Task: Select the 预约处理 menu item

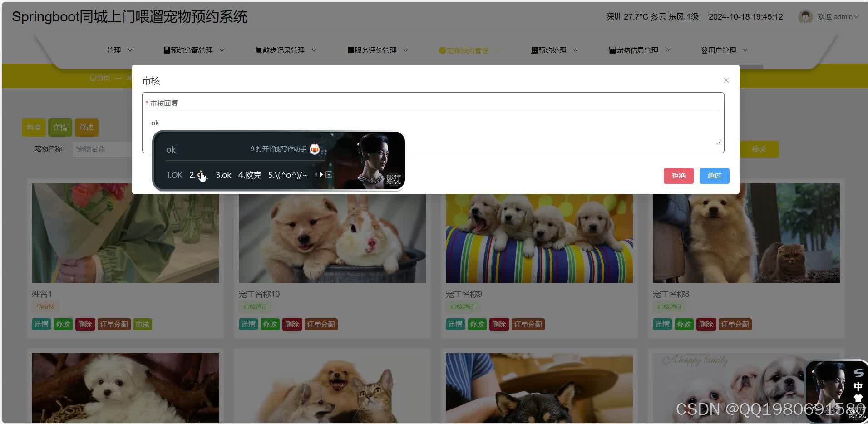Action: tap(551, 50)
